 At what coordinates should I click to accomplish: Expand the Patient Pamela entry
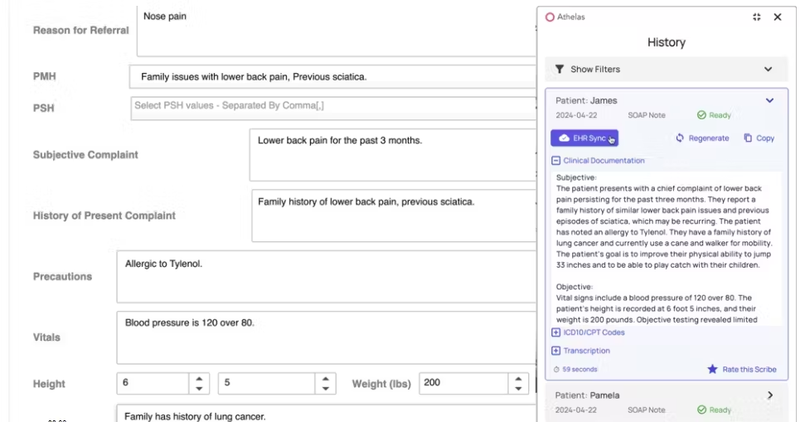pyautogui.click(x=666, y=402)
